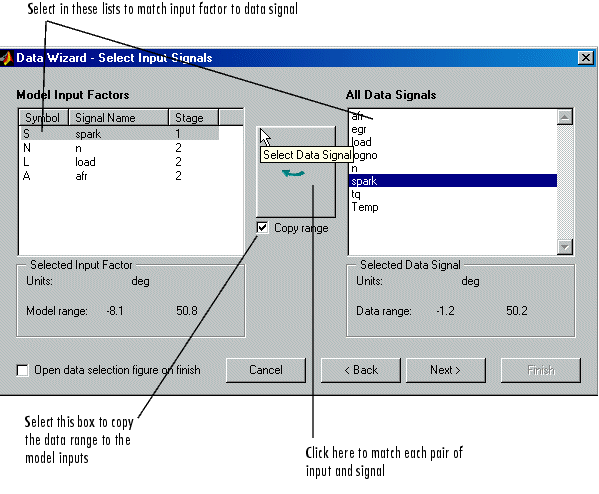Select the spark row in input factors
This screenshot has height=494, width=599.
[119, 134]
